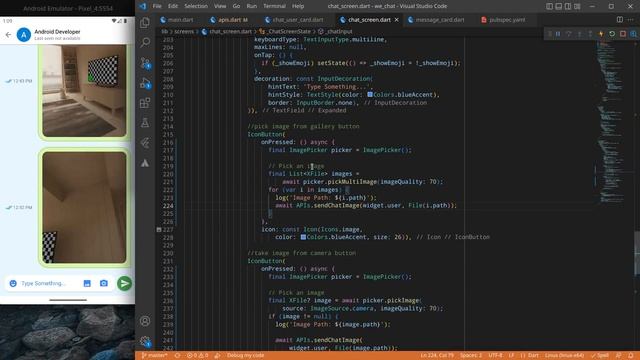Open Customize Layout icon
The image size is (640, 360).
pyautogui.click(x=577, y=6)
